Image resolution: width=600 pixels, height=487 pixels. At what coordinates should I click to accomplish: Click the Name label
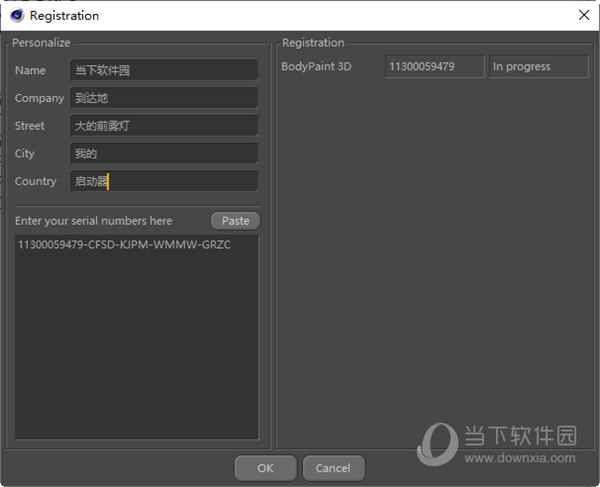click(x=30, y=70)
